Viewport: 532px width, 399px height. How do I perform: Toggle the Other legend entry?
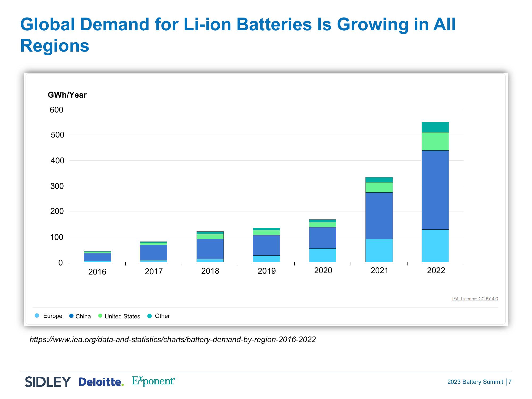coord(159,316)
